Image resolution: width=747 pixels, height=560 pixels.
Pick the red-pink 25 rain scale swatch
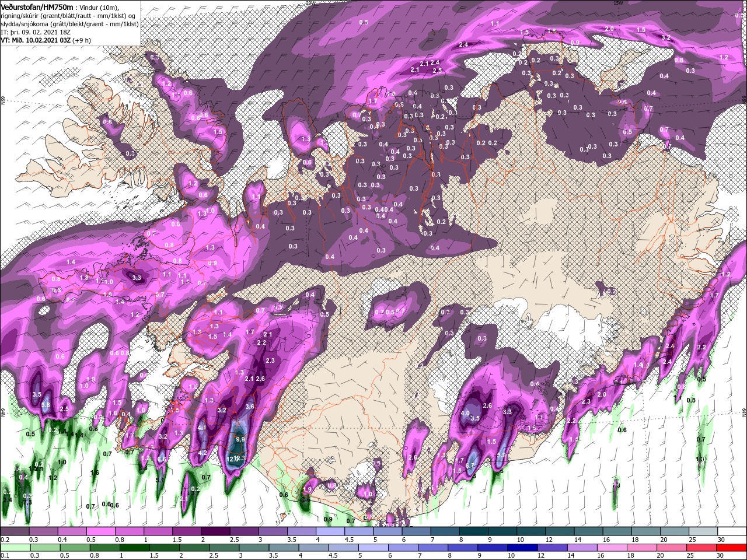702,547
